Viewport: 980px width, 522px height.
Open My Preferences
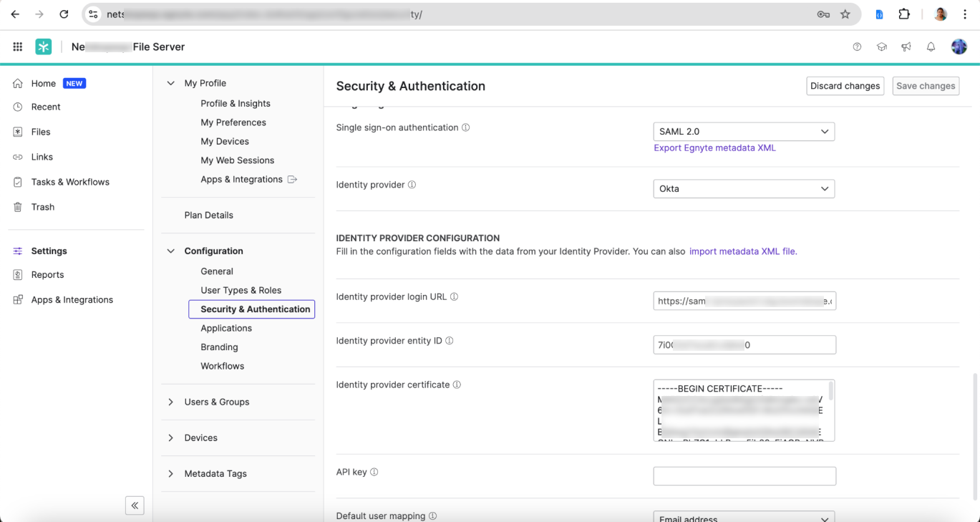point(233,122)
